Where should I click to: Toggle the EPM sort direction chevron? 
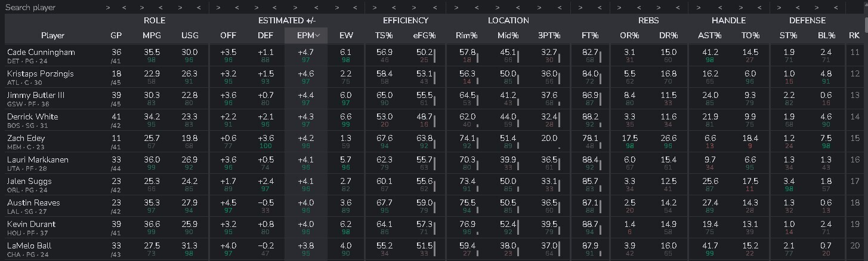pos(317,36)
